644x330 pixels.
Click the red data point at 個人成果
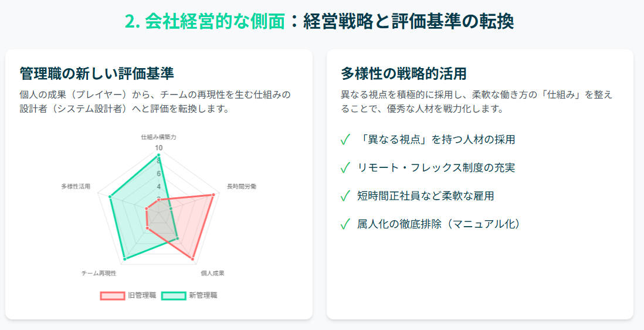pos(192,258)
